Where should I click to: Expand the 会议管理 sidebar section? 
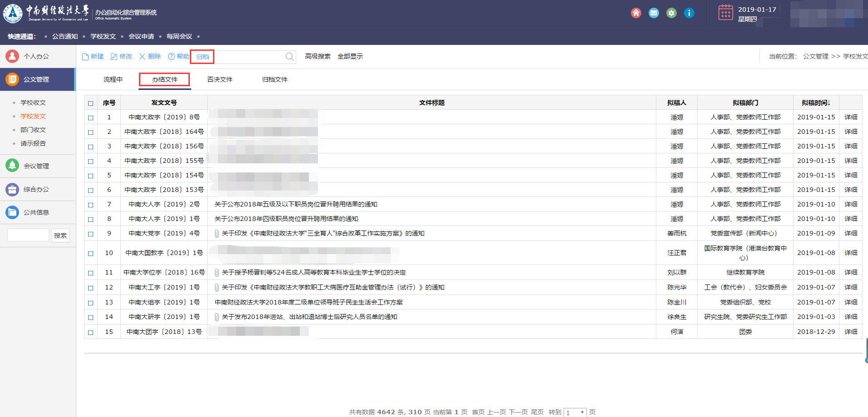click(x=36, y=166)
